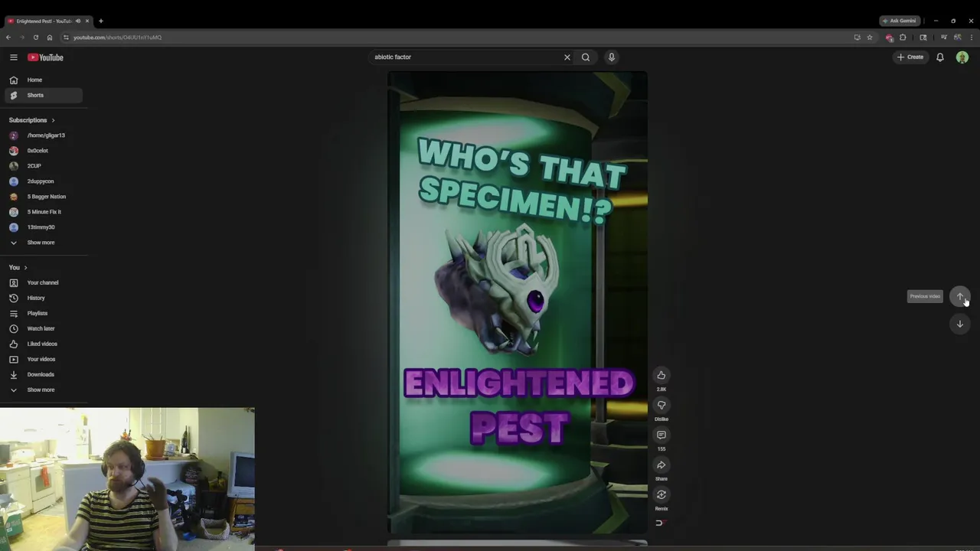This screenshot has width=980, height=551.
Task: Mute the tab using its speaker icon
Action: pos(78,21)
